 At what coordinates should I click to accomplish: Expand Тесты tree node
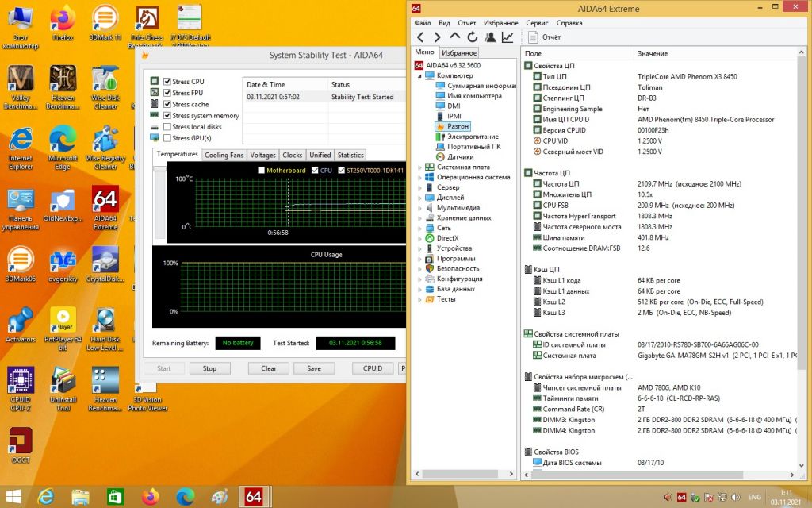pyautogui.click(x=419, y=299)
